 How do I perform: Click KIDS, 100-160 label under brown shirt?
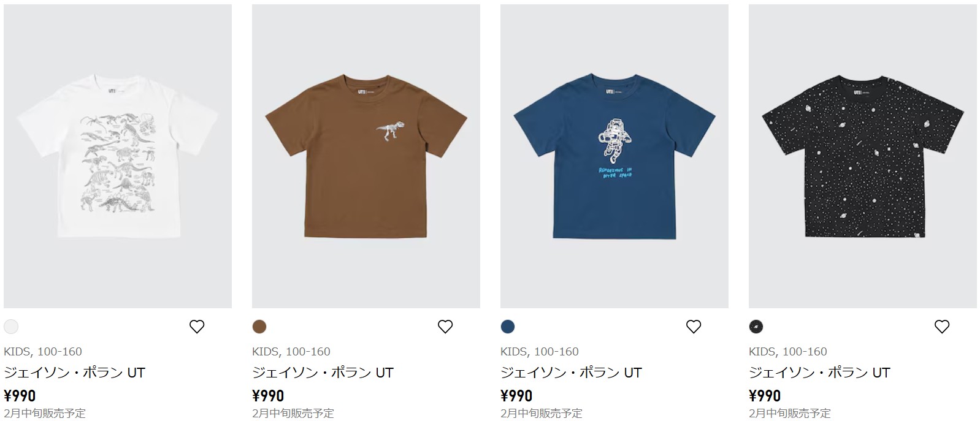tap(291, 352)
